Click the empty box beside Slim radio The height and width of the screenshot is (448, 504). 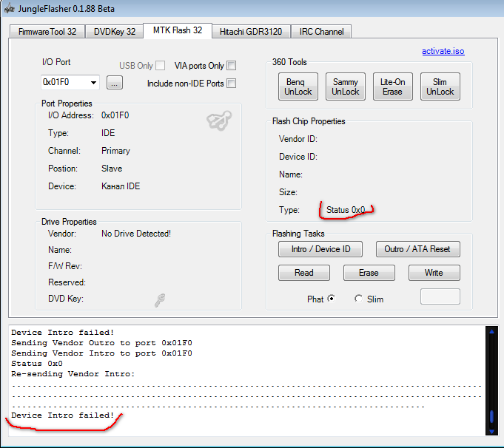440,296
